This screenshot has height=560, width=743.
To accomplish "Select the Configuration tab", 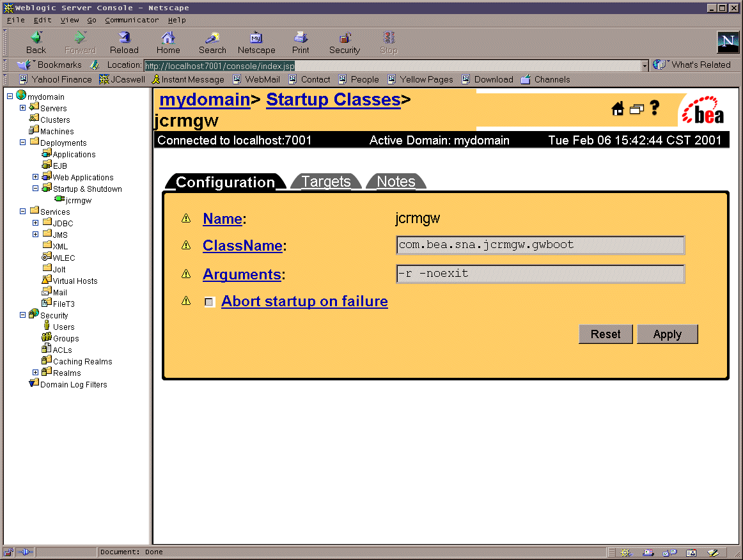I will coord(226,182).
